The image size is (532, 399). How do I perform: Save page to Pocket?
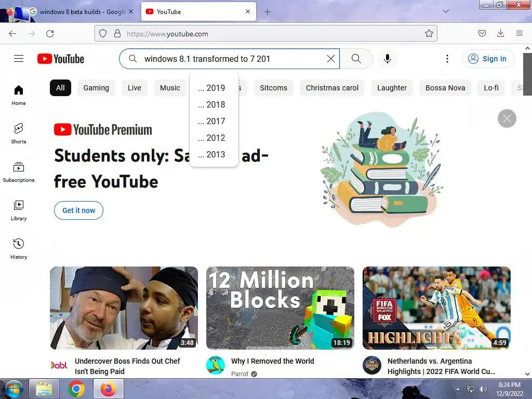tap(482, 33)
